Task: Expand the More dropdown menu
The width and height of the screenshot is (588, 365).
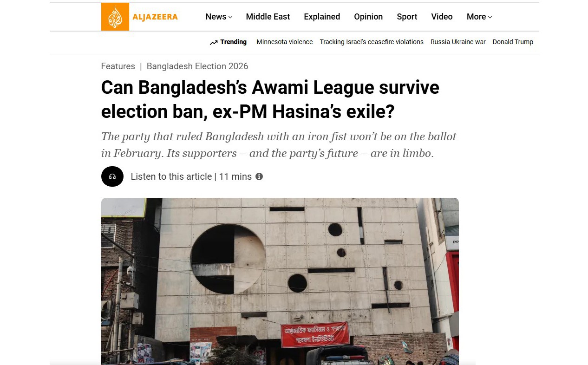Action: pyautogui.click(x=479, y=17)
